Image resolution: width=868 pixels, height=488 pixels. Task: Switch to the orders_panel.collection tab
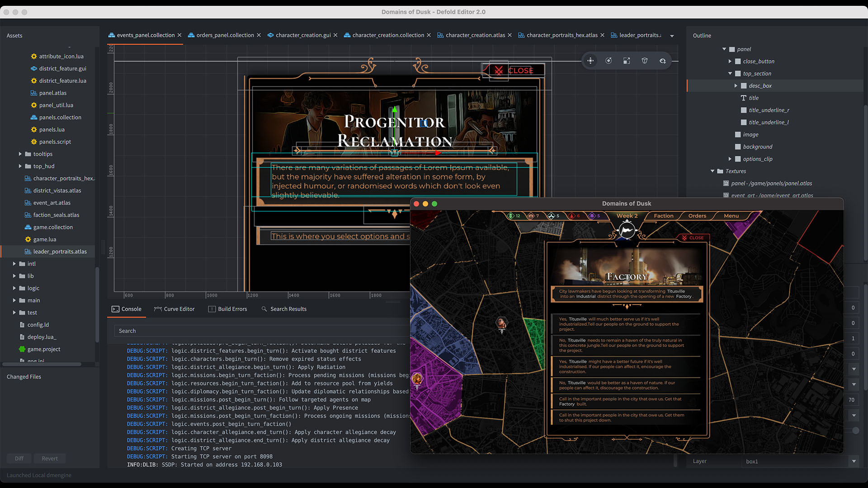[x=225, y=35]
